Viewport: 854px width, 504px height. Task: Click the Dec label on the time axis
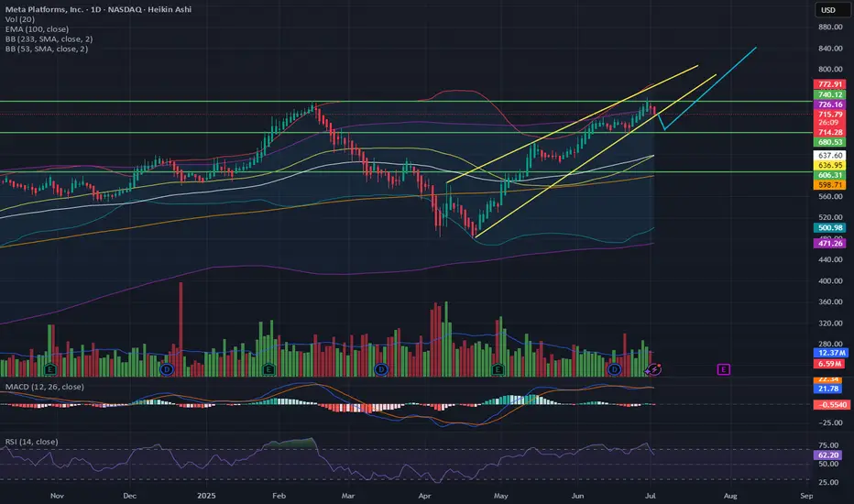pos(129,496)
